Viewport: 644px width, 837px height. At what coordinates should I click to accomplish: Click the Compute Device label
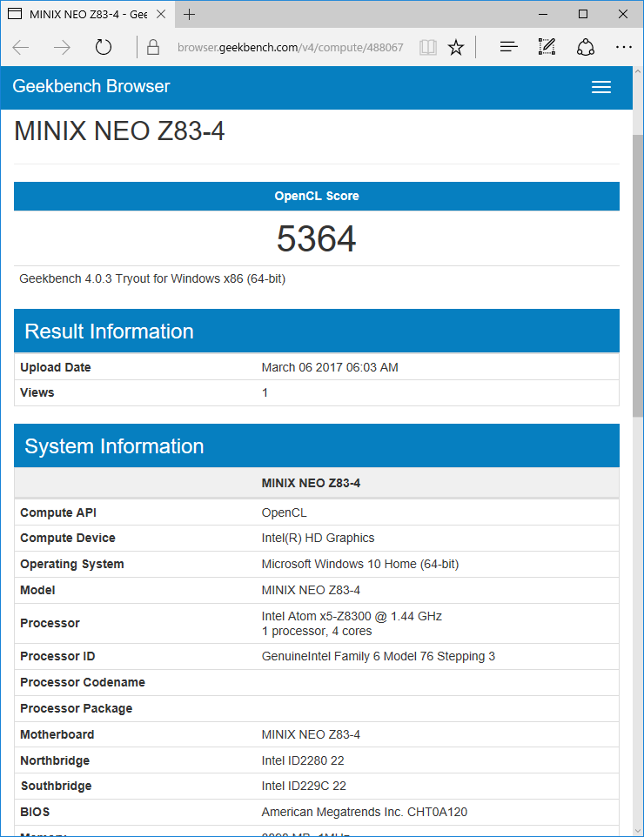point(68,538)
